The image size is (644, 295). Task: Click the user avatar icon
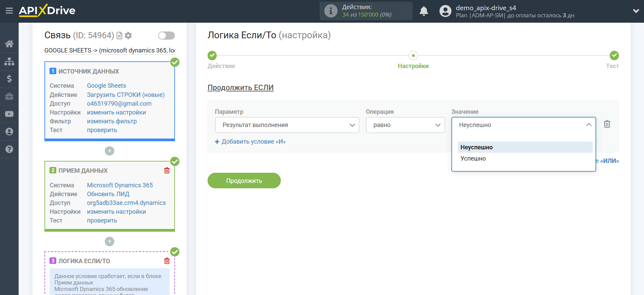pos(445,11)
